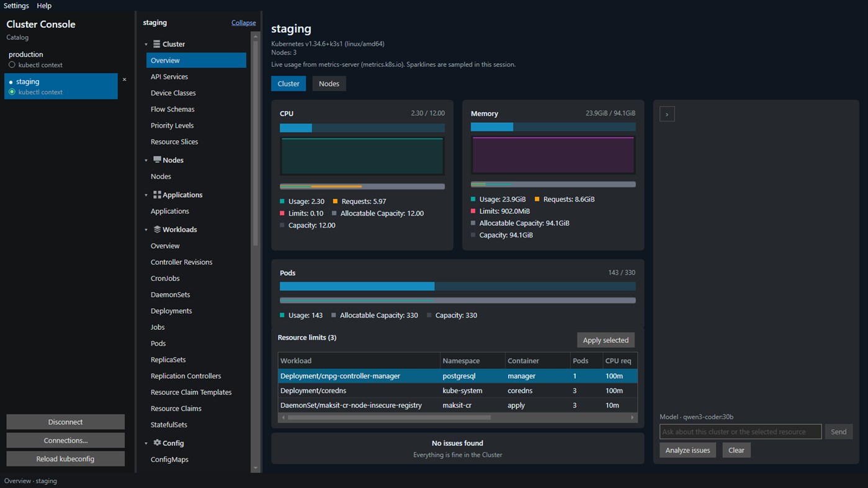Select the Cluster tab under the staging heading
Image resolution: width=868 pixels, height=488 pixels.
289,84
